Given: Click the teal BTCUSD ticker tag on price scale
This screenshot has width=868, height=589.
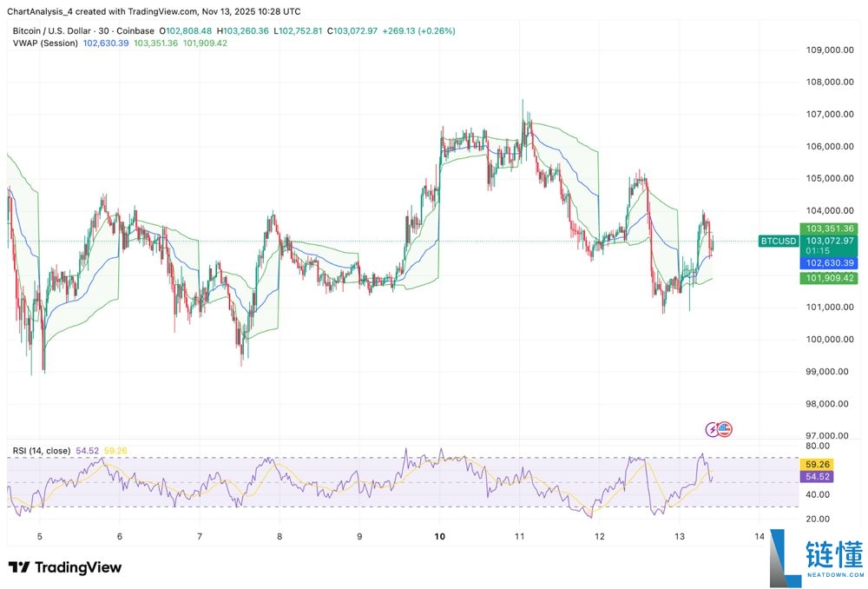Looking at the screenshot, I should (x=779, y=241).
